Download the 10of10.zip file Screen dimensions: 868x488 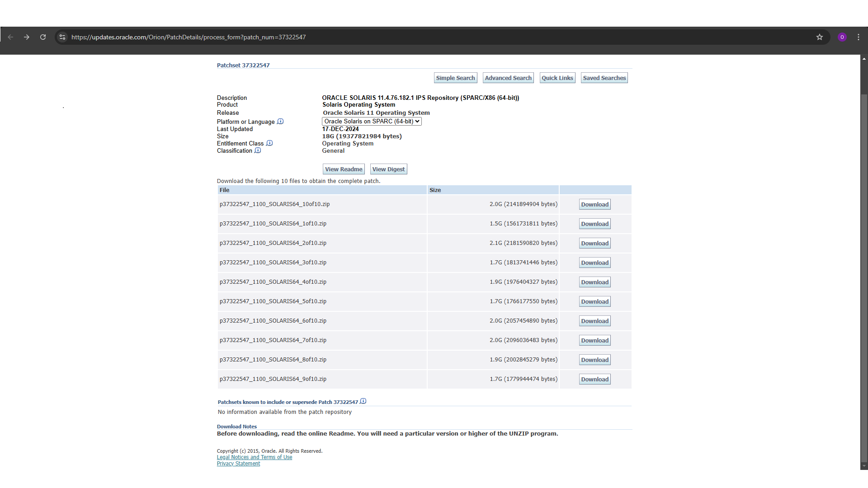tap(594, 204)
